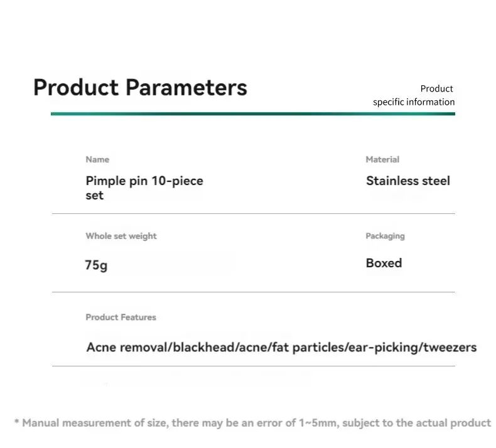
Task: Click the Product Parameters heading
Action: click(x=140, y=88)
